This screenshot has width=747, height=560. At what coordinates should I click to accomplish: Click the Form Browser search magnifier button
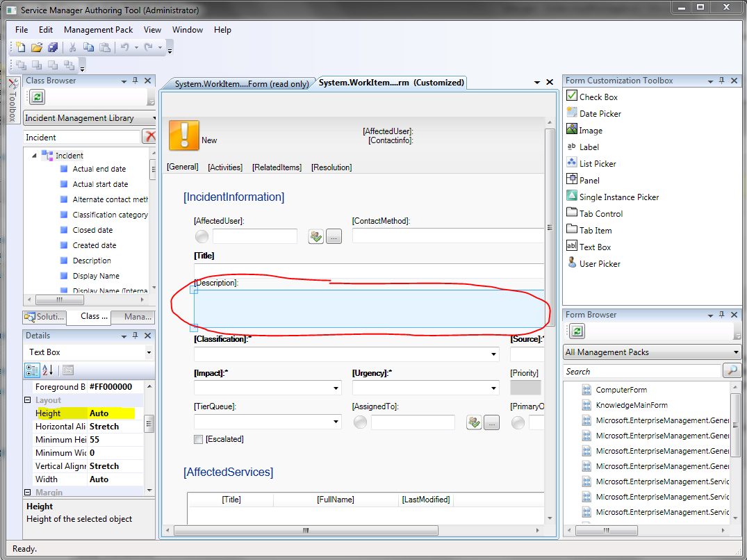732,370
